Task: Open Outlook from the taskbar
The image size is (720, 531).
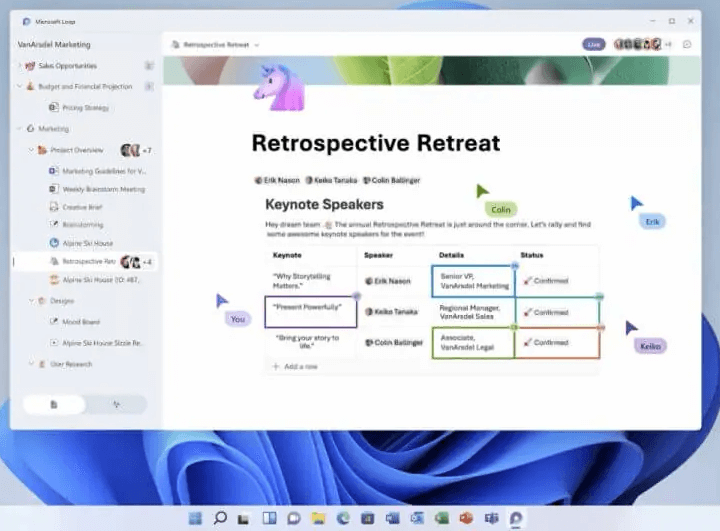Action: [x=417, y=519]
